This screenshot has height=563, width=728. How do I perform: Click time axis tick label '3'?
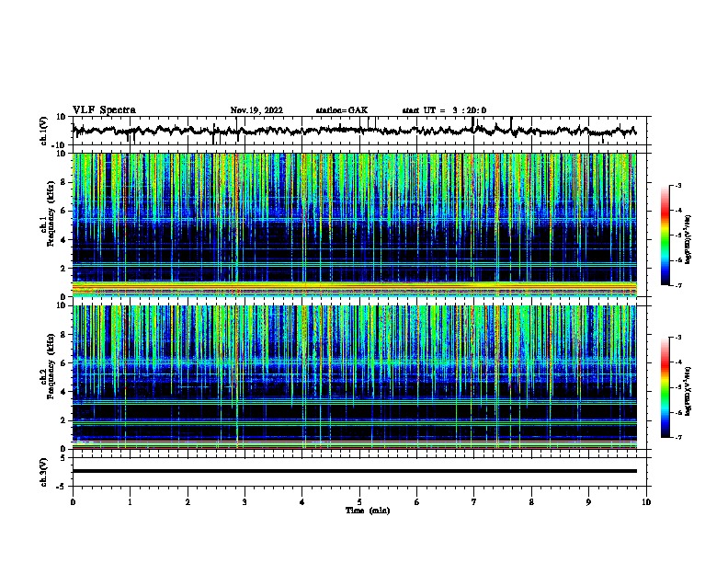pyautogui.click(x=245, y=502)
